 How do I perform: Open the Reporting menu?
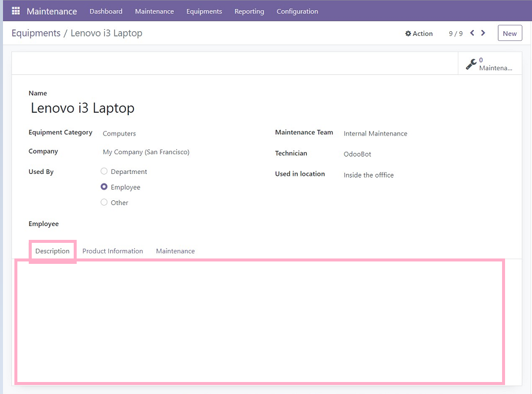[x=249, y=11]
